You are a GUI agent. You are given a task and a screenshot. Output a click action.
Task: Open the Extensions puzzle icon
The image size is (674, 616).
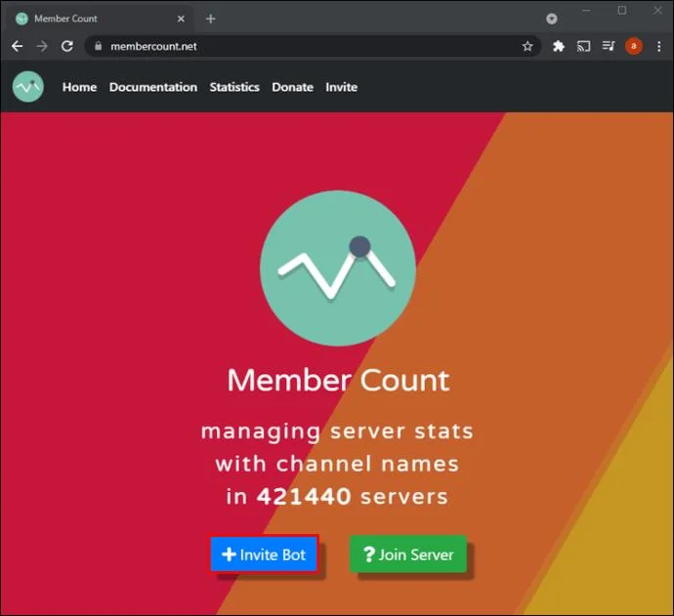point(559,46)
